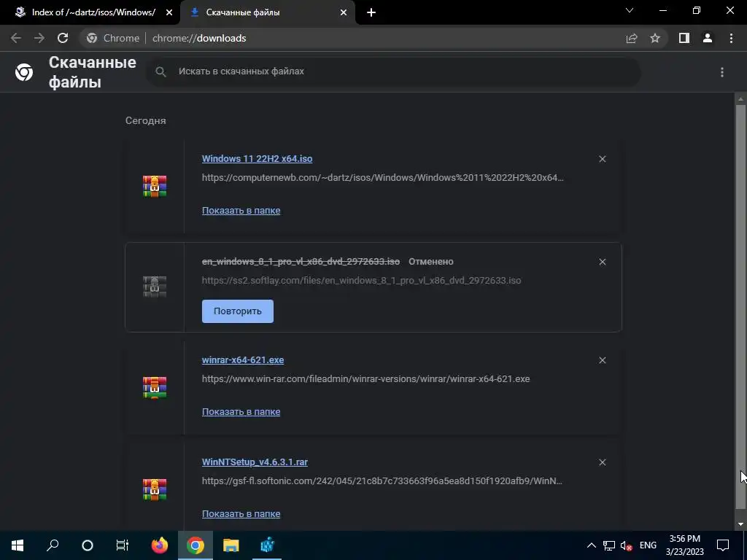
Task: Click the file icon of winrar-x64-621.exe
Action: 155,387
